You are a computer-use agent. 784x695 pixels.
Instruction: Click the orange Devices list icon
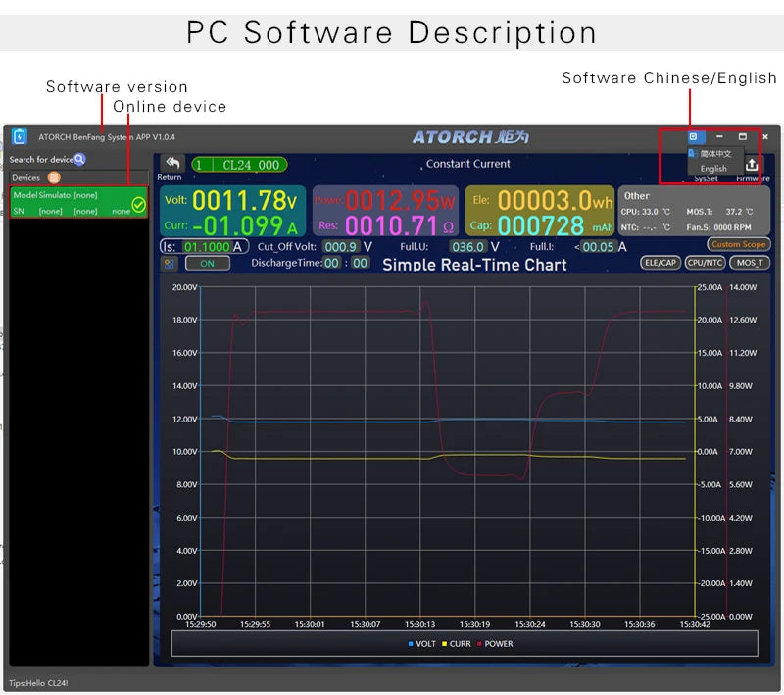pos(54,177)
